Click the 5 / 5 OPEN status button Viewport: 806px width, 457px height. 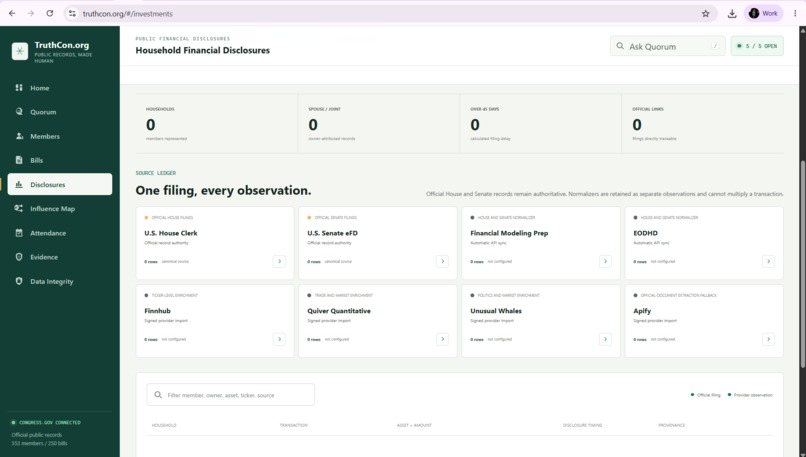[757, 46]
